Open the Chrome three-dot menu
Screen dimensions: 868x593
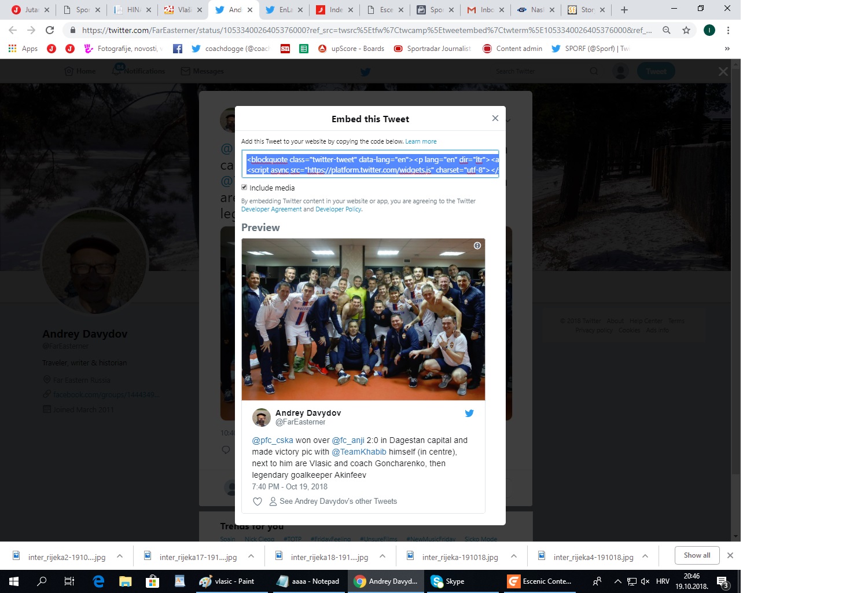click(x=728, y=30)
